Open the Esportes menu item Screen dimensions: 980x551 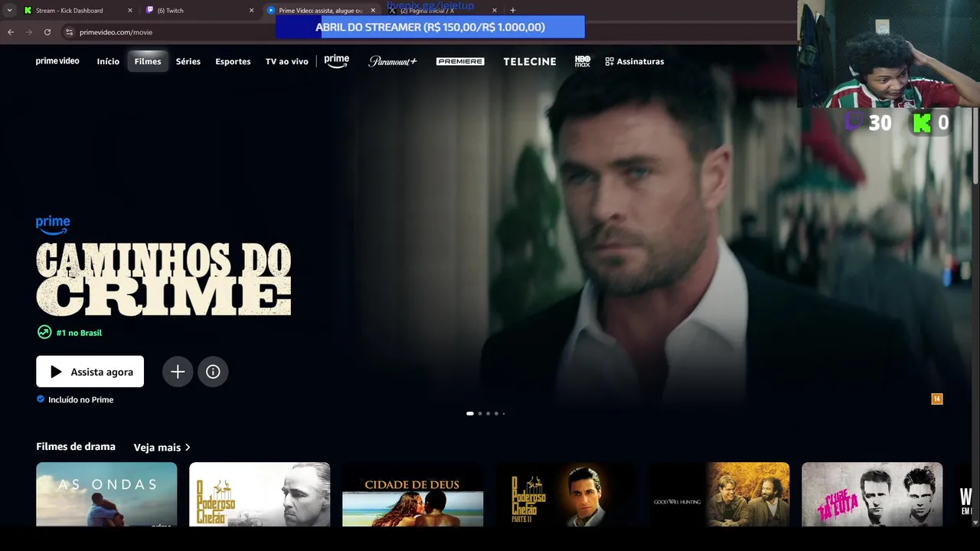click(233, 61)
